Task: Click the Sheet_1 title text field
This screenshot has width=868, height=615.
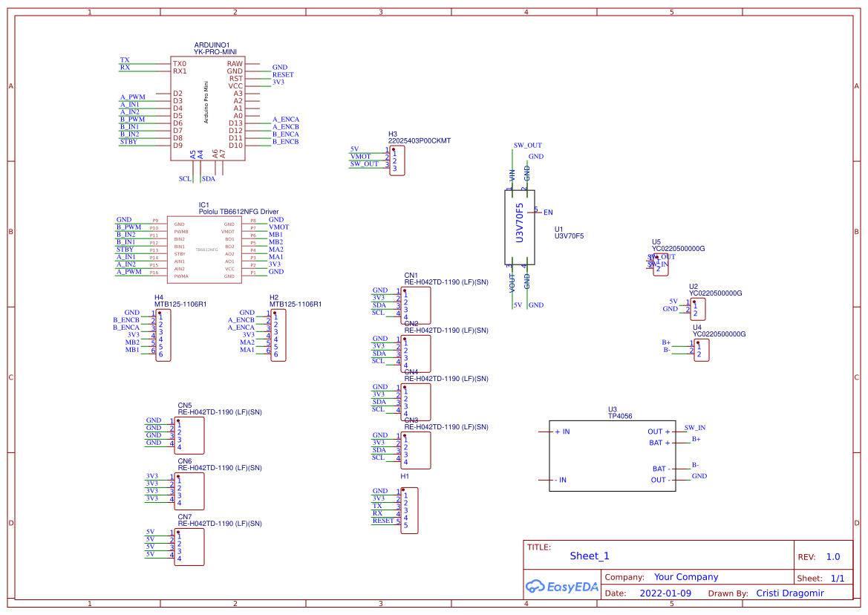Action: click(x=589, y=556)
